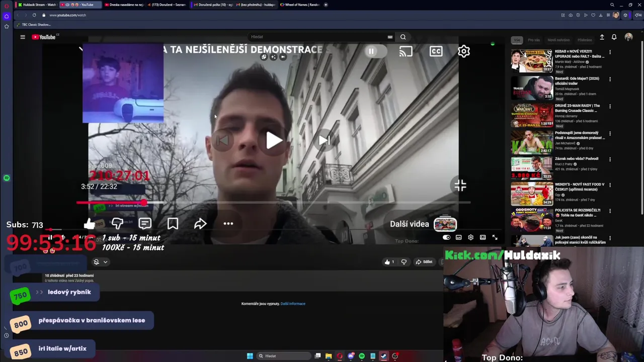
Task: Open the TBC Classic Shadow bookmark
Action: click(34, 25)
